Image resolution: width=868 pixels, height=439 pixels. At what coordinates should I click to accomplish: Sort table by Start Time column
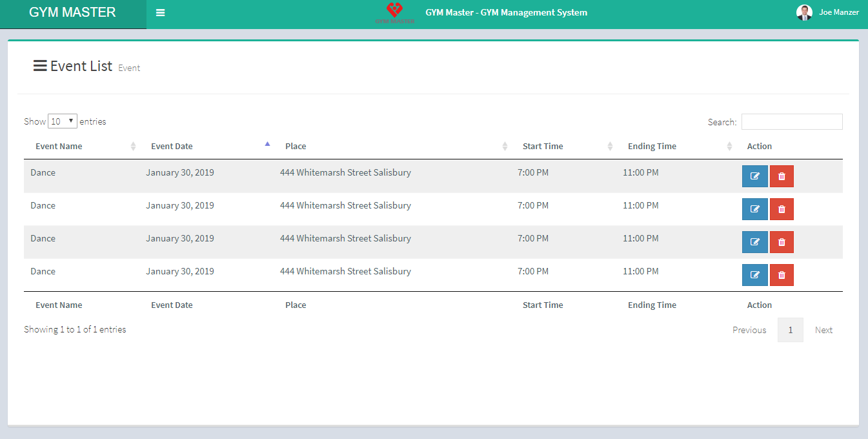click(x=543, y=147)
